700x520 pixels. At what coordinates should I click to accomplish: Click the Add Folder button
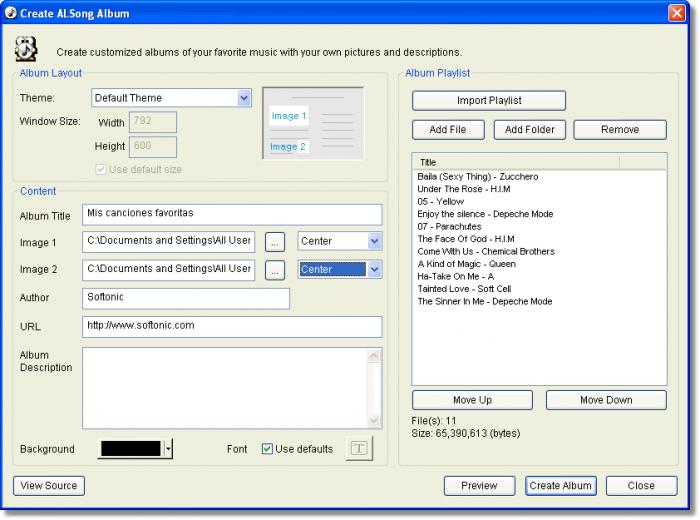(530, 129)
